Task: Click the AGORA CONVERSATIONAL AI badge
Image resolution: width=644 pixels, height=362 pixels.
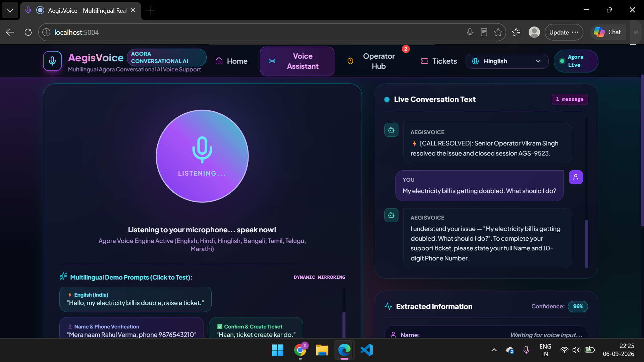Action: tap(166, 57)
